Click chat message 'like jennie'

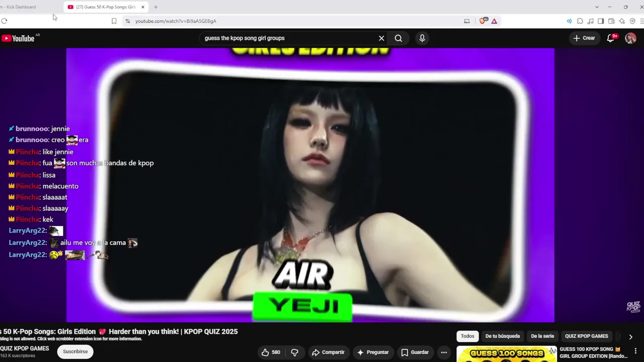pos(58,152)
